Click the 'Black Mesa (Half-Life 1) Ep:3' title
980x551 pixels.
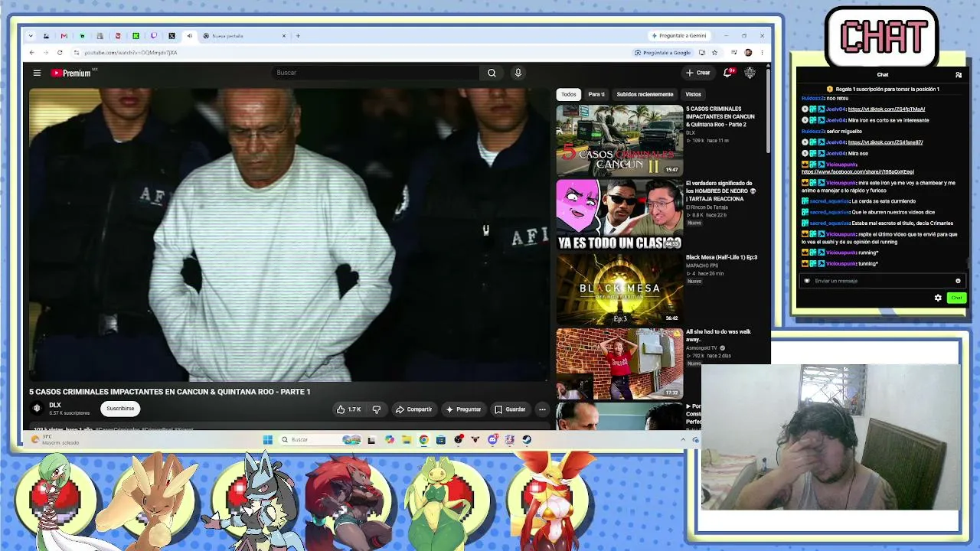click(721, 257)
